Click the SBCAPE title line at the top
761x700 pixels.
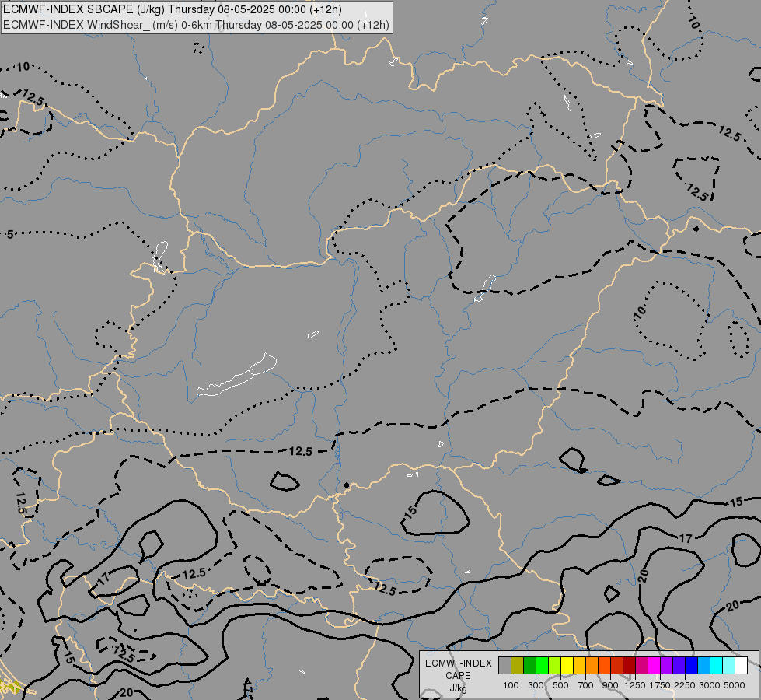[x=173, y=9]
